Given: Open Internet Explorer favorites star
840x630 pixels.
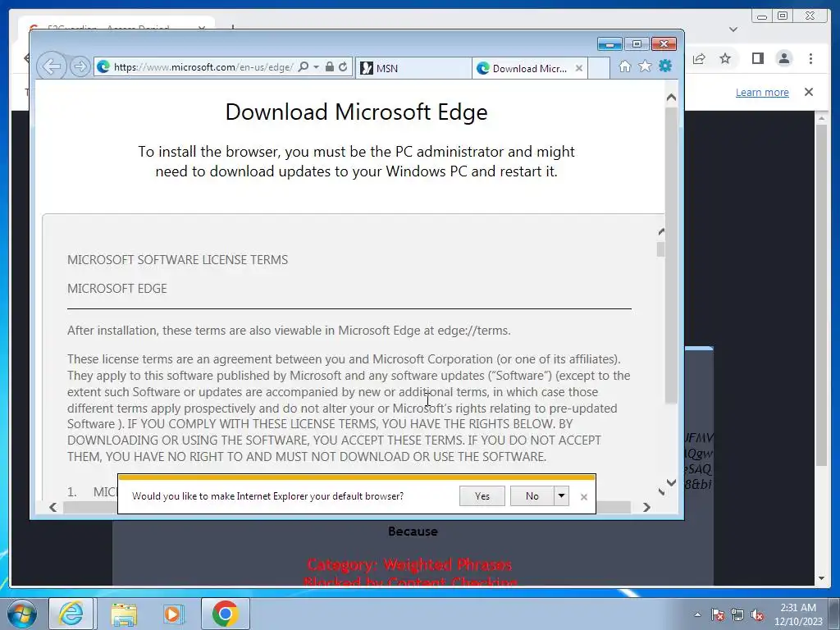Looking at the screenshot, I should tap(645, 66).
